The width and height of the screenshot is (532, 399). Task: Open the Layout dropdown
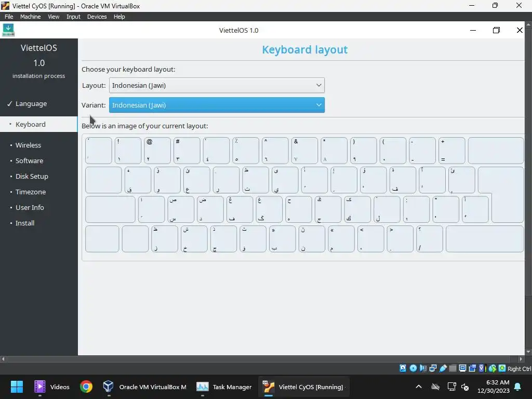pos(217,85)
